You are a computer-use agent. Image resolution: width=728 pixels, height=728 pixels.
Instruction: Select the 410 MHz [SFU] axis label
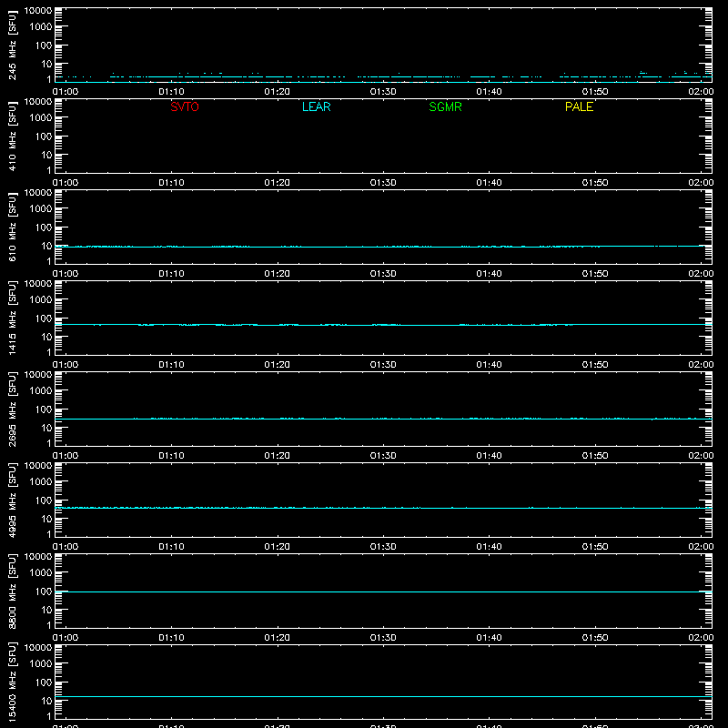[12, 136]
